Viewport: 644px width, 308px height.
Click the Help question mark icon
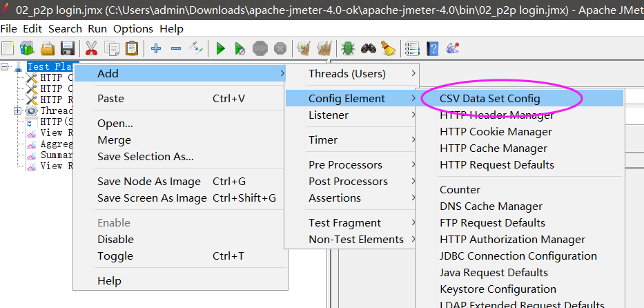point(433,48)
